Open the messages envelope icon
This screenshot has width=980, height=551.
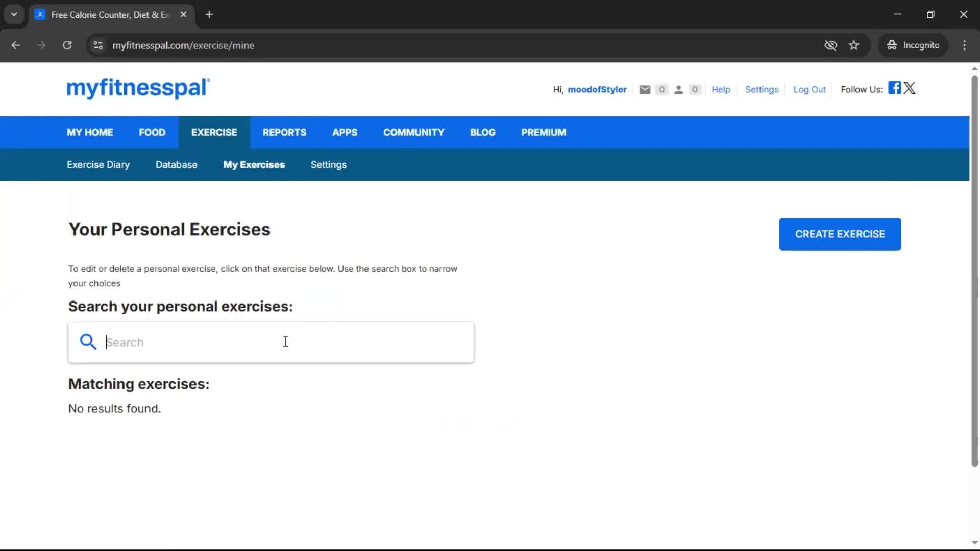coord(645,90)
